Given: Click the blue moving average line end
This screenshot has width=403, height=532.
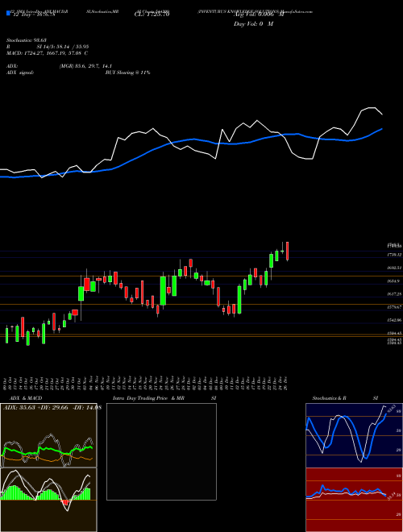Looking at the screenshot, I should pos(382,129).
